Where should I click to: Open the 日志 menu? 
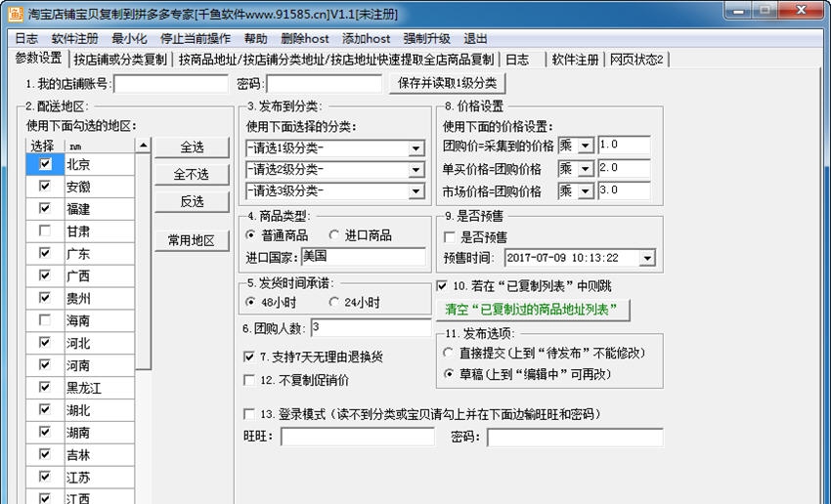pos(26,39)
